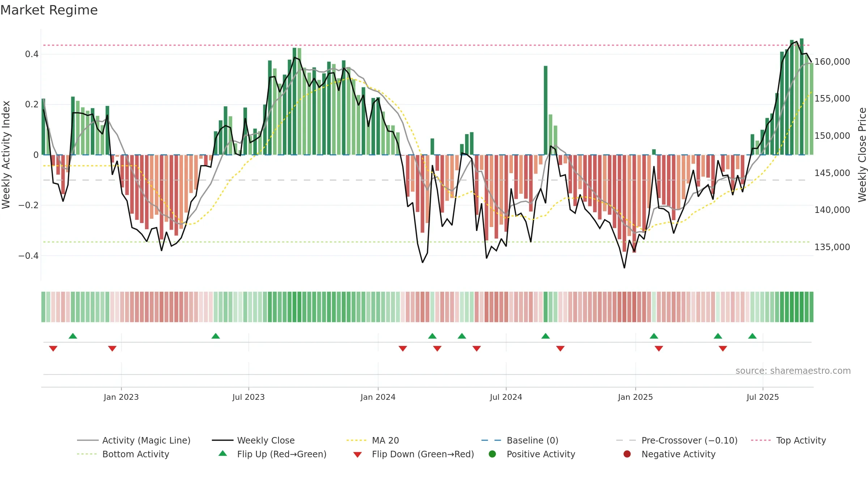Click the dark red circle Negative Activity marker
868x488 pixels.
(627, 454)
